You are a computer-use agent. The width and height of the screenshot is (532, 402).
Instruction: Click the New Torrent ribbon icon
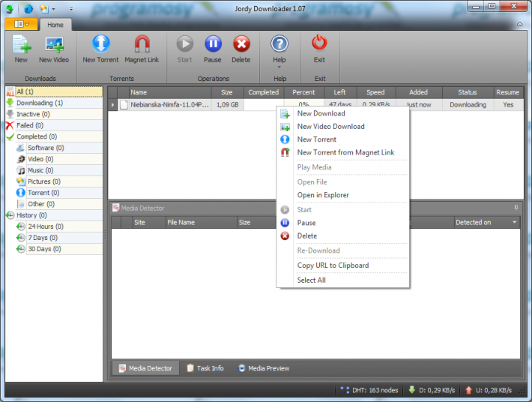click(x=100, y=43)
